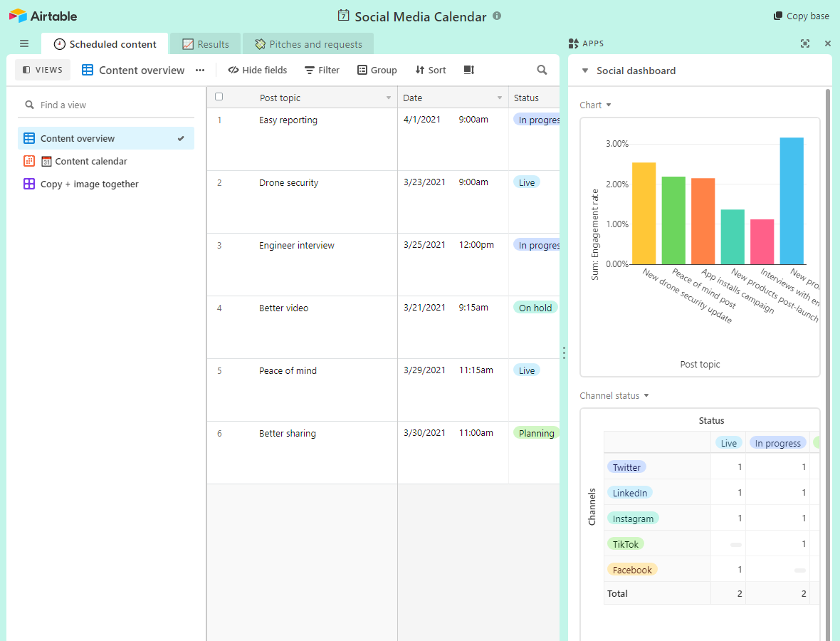840x641 pixels.
Task: Click the Airtable logo
Action: [43, 16]
